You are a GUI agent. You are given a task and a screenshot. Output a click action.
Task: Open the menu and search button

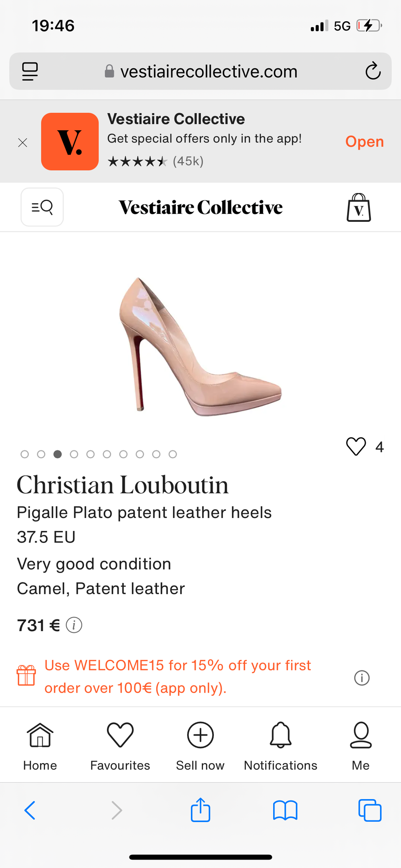tap(42, 207)
